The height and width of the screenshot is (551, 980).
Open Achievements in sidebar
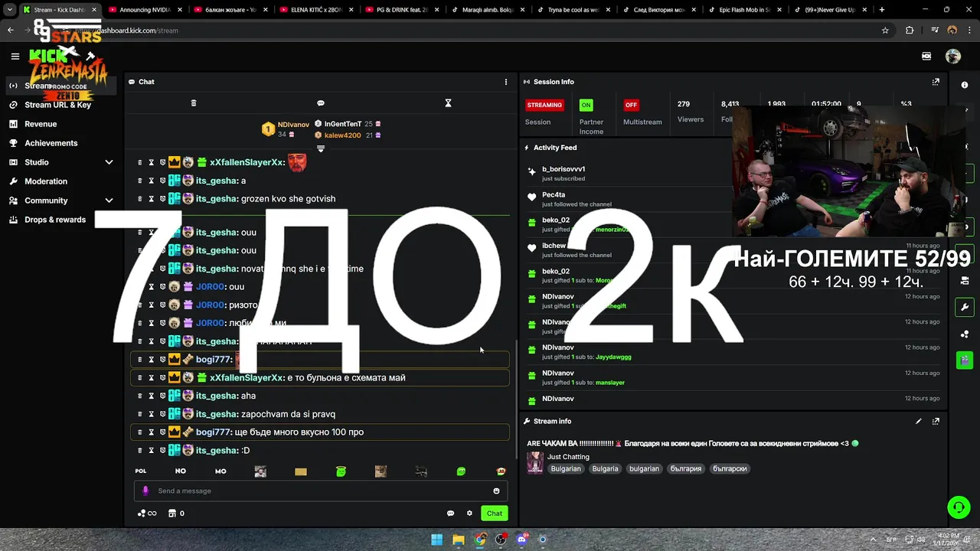[51, 143]
